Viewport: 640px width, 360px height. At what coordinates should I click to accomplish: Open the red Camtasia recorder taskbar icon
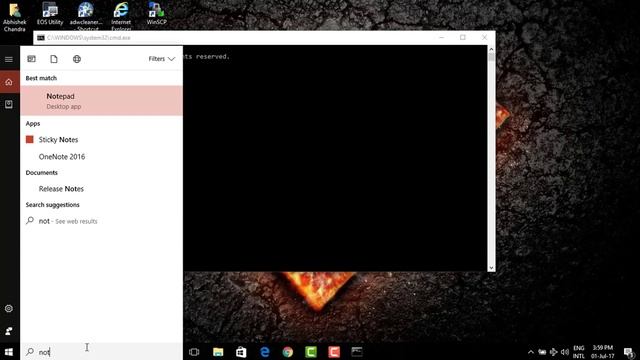pyautogui.click(x=334, y=352)
